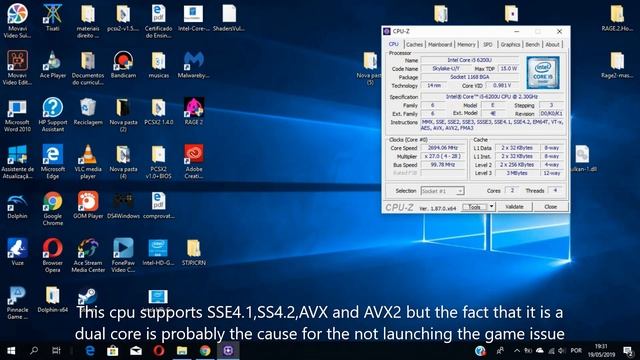Viewport: 640px width, 360px height.
Task: Open the Pinnacle Game desktop icon
Action: coord(17,302)
